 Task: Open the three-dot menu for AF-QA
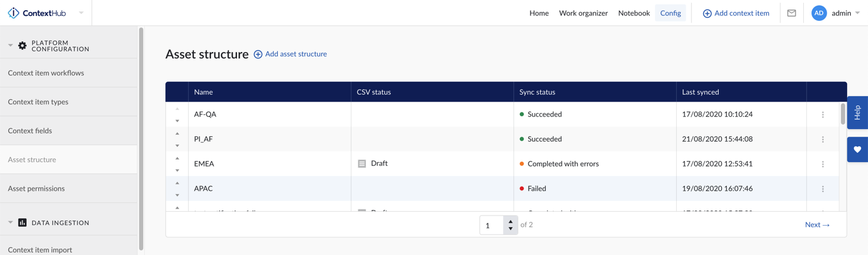(823, 115)
